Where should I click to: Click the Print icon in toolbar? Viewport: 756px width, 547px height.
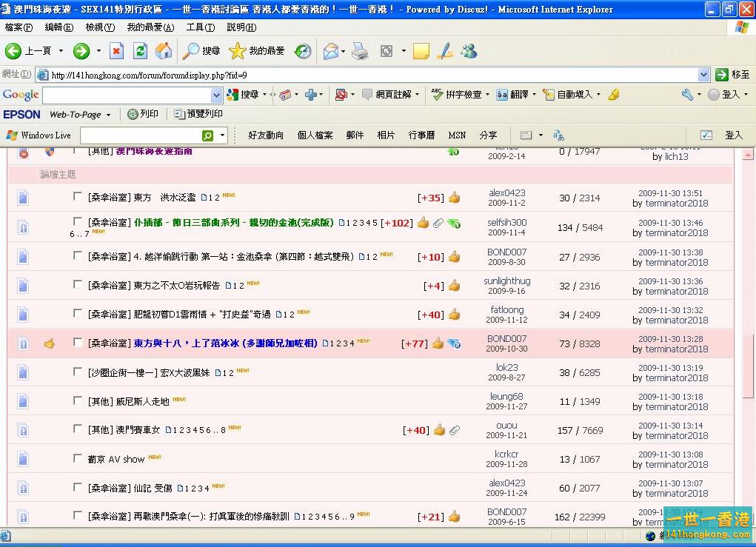point(359,51)
